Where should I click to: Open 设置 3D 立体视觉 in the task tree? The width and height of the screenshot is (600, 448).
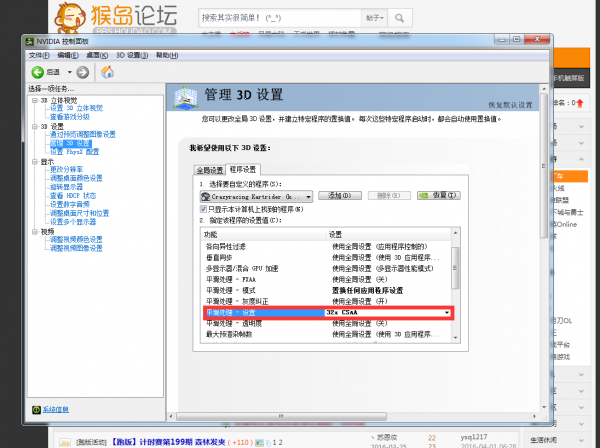77,108
